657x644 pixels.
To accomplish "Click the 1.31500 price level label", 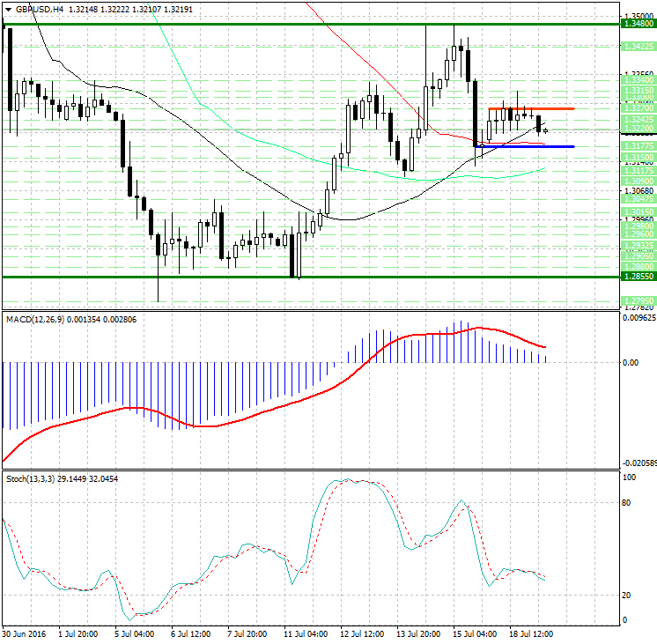I will 639,157.
